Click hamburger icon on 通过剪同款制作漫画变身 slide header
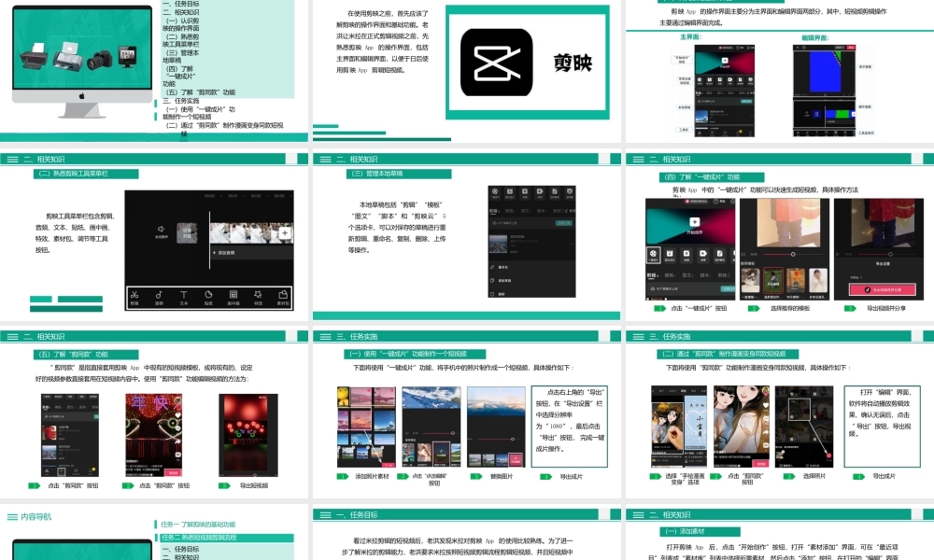Image resolution: width=934 pixels, height=560 pixels. point(639,337)
